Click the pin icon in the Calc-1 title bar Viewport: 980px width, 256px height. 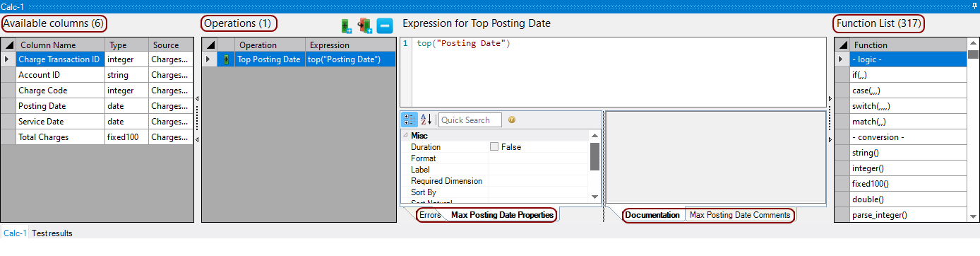click(x=974, y=5)
